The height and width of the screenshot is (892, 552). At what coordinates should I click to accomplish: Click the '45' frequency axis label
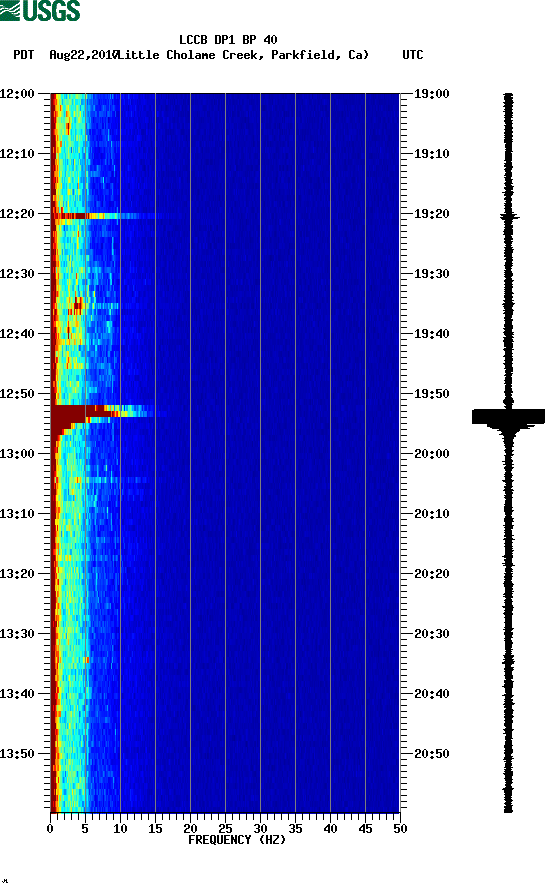pos(365,829)
